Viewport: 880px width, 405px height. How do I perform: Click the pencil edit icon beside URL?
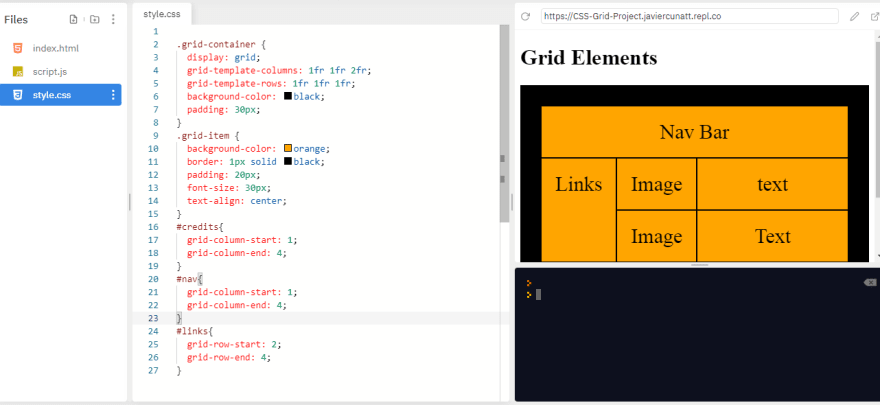[854, 16]
